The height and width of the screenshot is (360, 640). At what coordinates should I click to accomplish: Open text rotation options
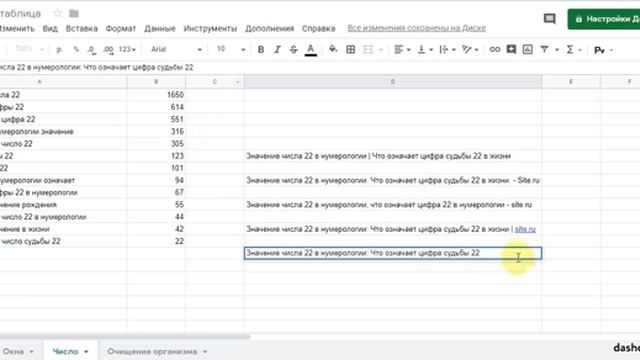pos(470,50)
